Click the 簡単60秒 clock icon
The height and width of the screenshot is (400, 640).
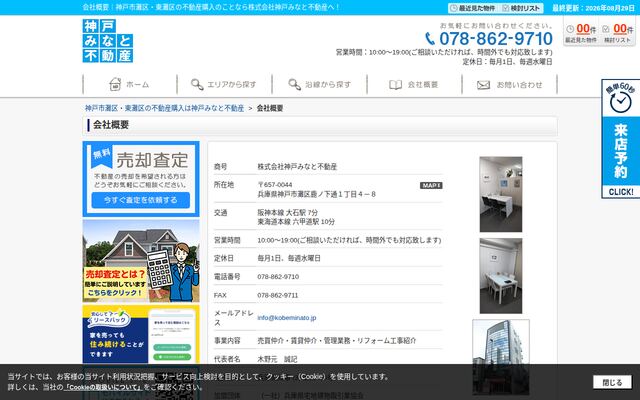coord(620,102)
